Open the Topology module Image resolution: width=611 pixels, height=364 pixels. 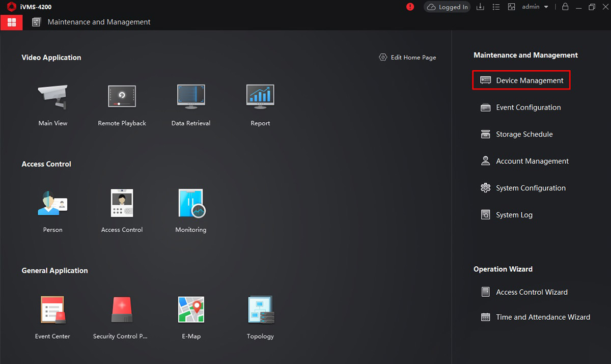(x=260, y=310)
